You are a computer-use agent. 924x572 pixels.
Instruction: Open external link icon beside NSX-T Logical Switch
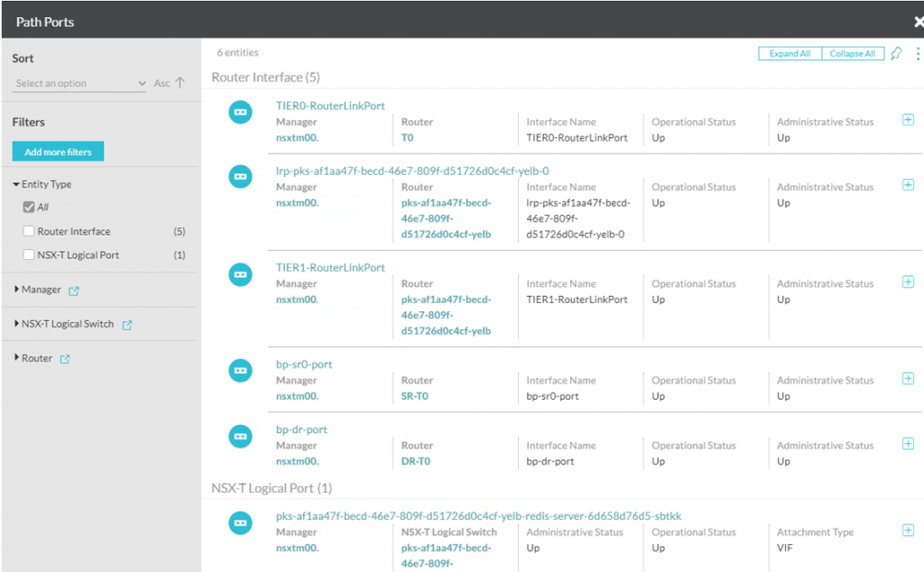(x=127, y=325)
